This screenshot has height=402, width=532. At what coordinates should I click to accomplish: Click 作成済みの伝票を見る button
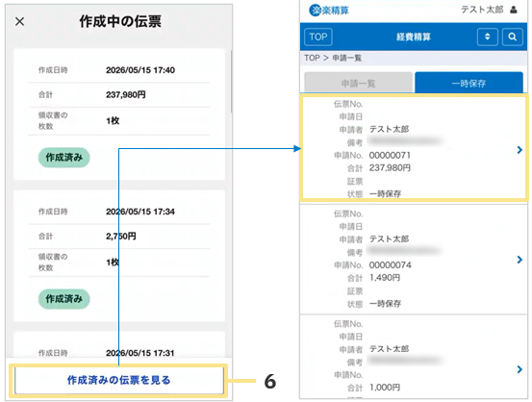click(118, 380)
